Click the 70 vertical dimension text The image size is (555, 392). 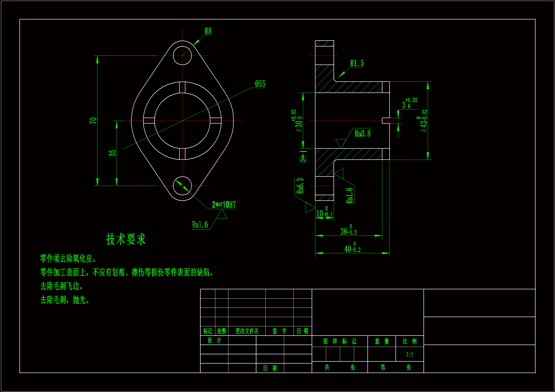click(x=93, y=120)
